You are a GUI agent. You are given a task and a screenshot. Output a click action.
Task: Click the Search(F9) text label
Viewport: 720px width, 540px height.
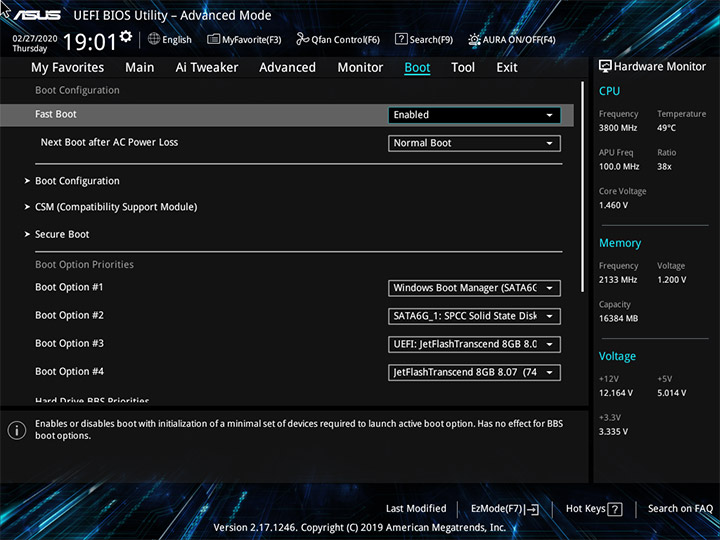tap(431, 40)
